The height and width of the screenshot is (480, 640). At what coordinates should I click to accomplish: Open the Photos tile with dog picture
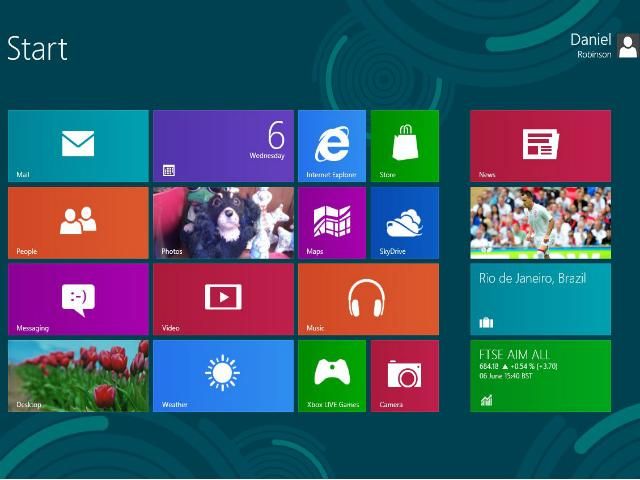point(223,223)
